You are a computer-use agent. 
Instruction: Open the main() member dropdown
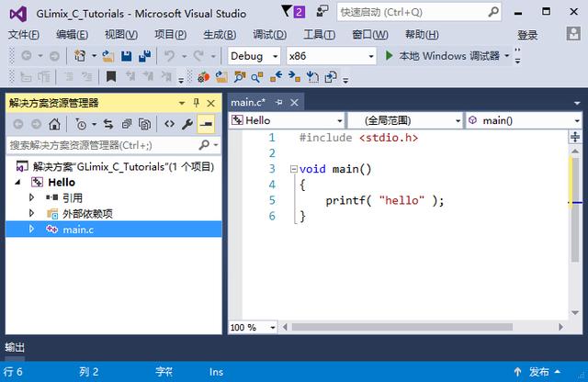tap(524, 120)
